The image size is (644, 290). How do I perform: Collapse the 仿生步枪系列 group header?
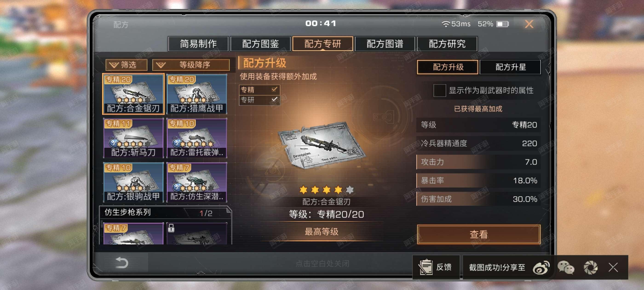click(165, 212)
